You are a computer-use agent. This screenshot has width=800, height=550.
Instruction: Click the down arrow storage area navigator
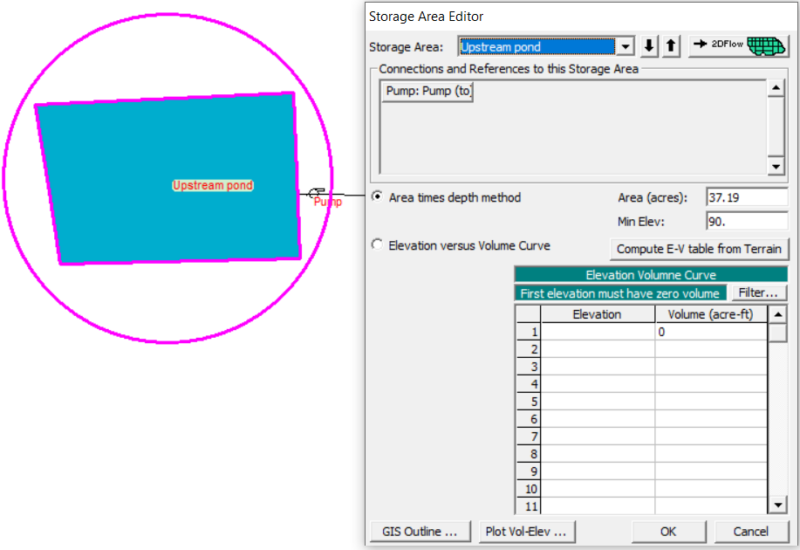click(650, 46)
